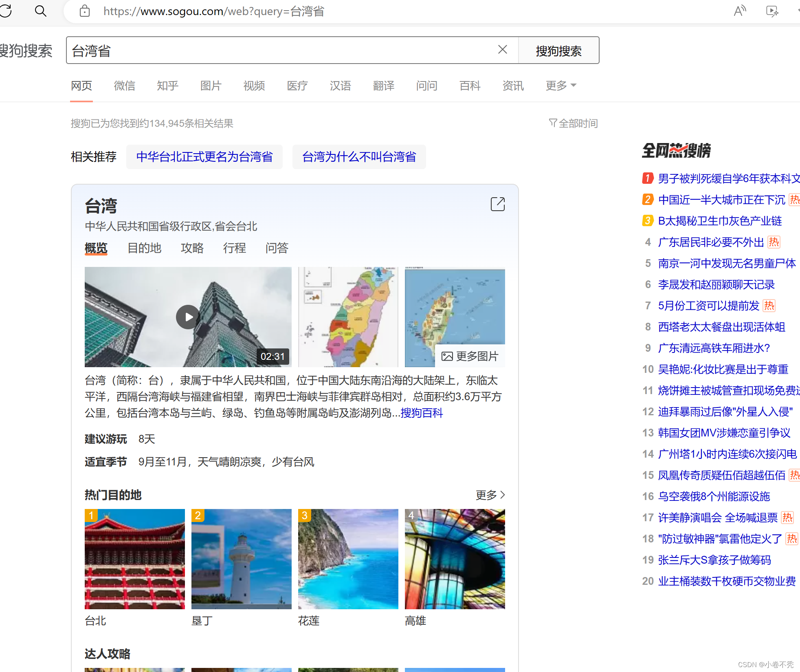Switch to the 图片 search tab
This screenshot has height=672, width=800.
click(211, 86)
